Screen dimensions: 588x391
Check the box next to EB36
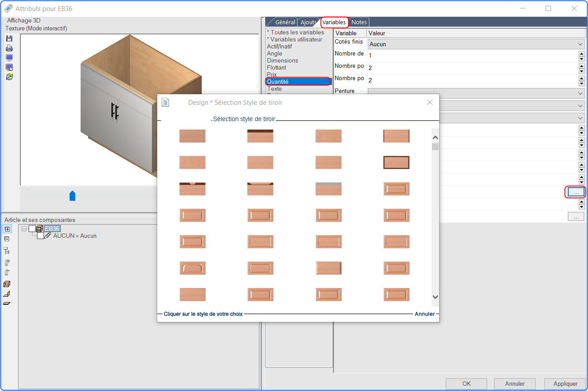(x=32, y=229)
